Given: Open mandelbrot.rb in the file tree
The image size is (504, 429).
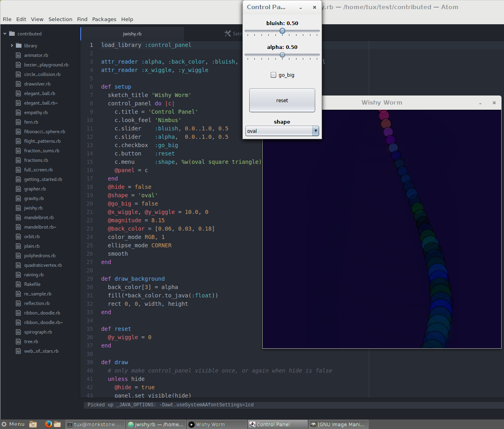Looking at the screenshot, I should [39, 217].
